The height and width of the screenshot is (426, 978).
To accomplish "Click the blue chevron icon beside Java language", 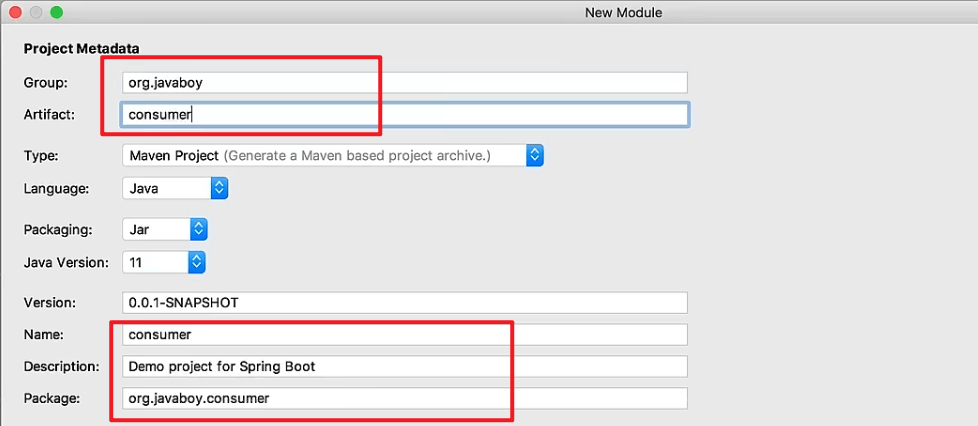I will point(219,188).
